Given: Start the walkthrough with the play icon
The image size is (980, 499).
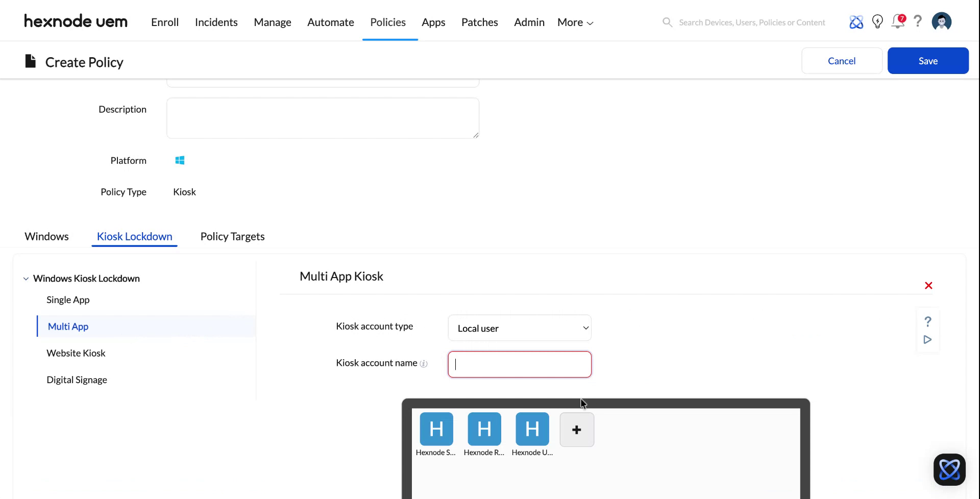Looking at the screenshot, I should coord(928,339).
